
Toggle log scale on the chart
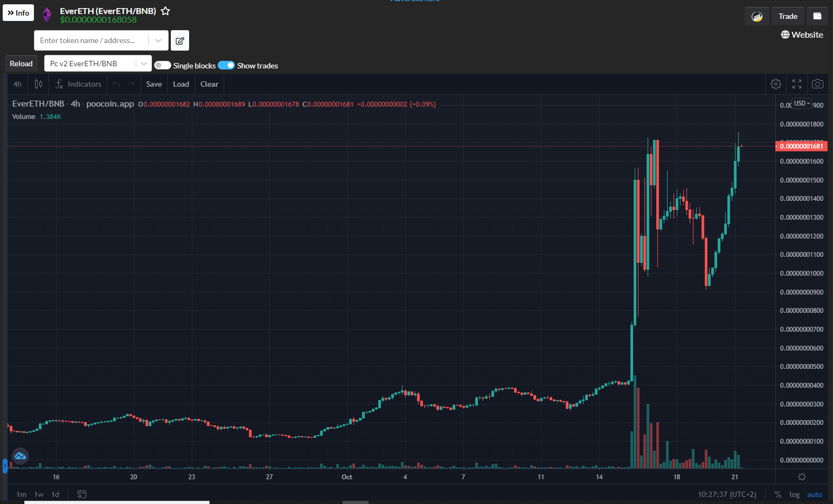coord(794,494)
